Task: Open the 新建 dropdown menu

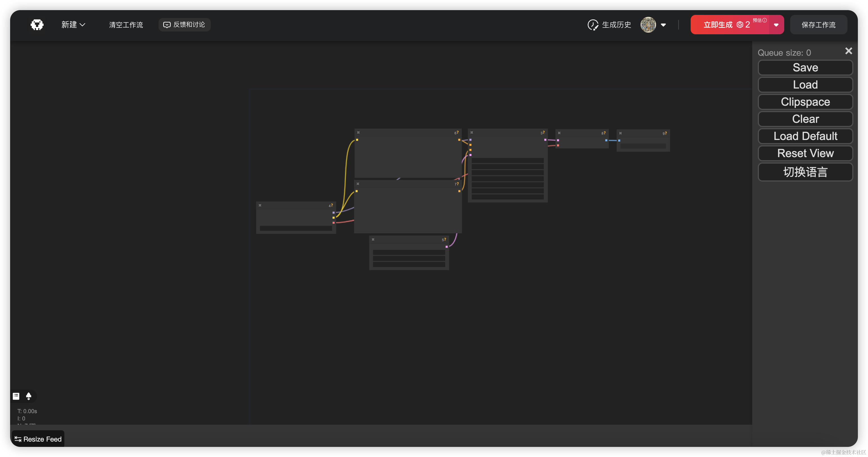Action: click(73, 25)
